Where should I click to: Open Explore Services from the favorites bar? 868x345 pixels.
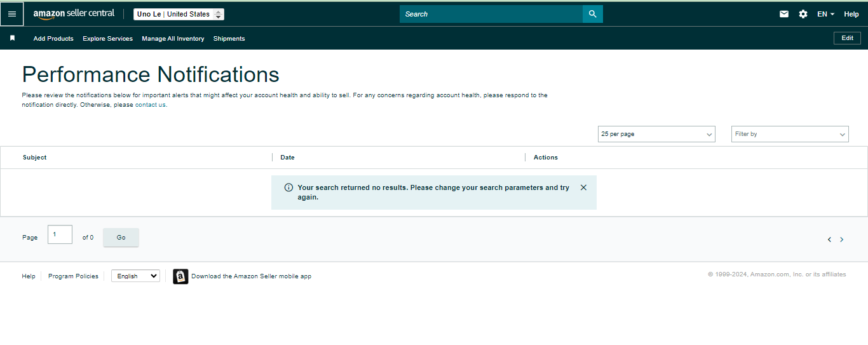click(x=107, y=39)
